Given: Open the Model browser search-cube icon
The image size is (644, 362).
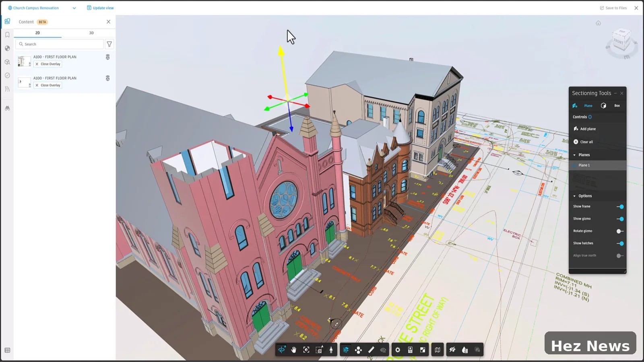Looking at the screenshot, I should [7, 62].
